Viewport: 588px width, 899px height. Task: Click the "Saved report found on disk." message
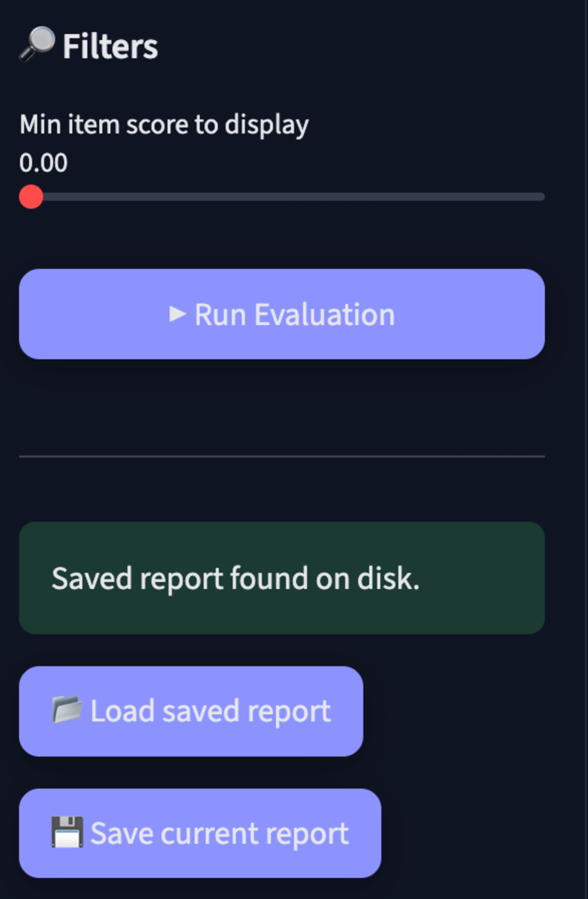[x=235, y=579]
